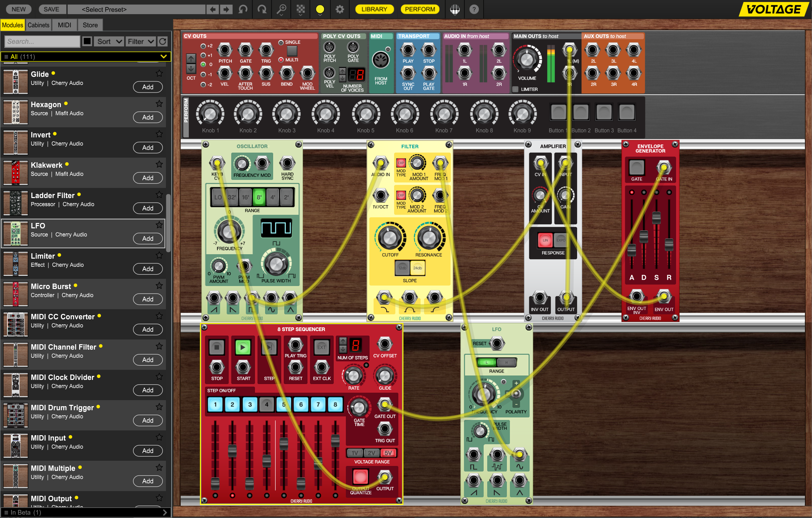812x518 pixels.
Task: Click the sequencer step advance button
Action: coord(269,347)
